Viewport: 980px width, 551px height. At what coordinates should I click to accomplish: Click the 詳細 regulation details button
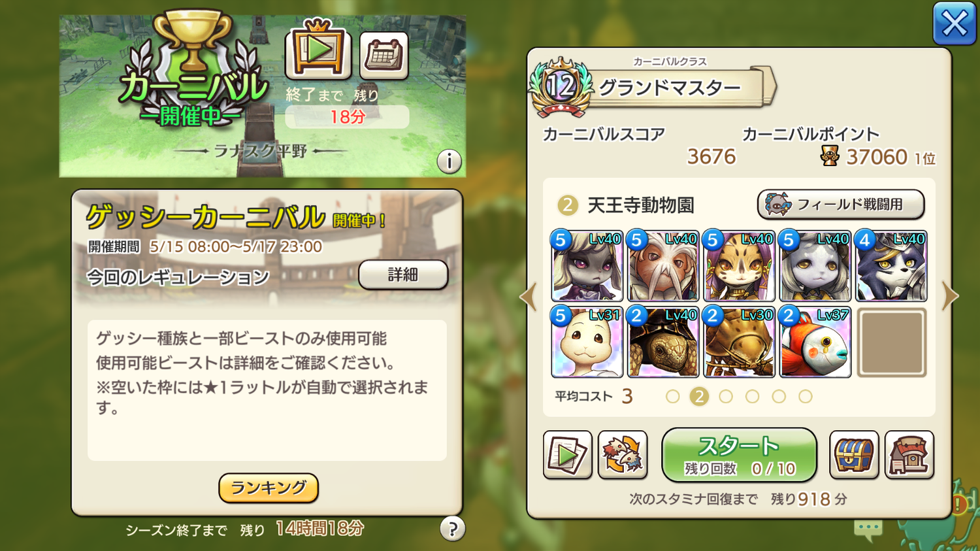pyautogui.click(x=403, y=275)
